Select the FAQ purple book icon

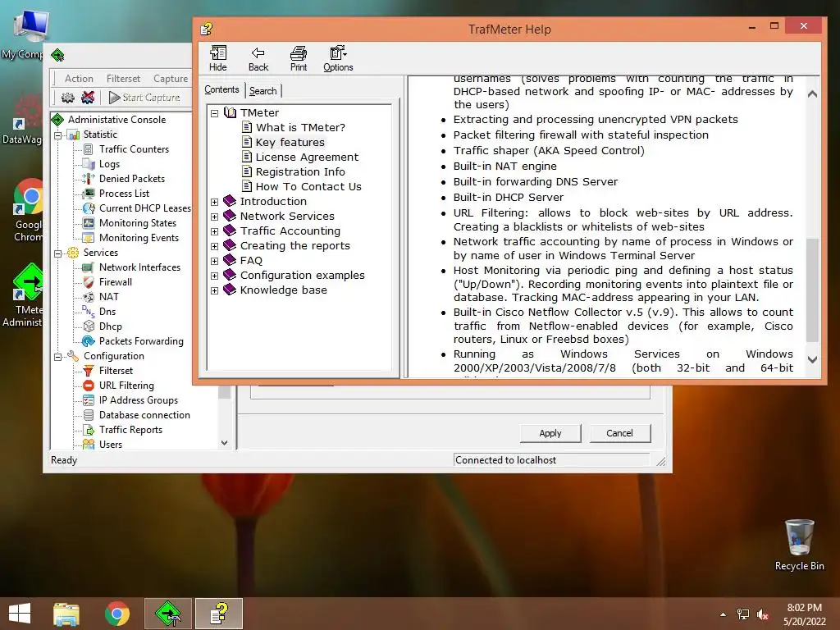(230, 260)
